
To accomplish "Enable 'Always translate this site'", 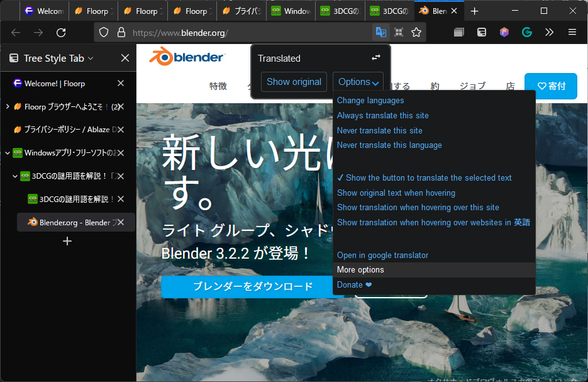I will coord(382,115).
